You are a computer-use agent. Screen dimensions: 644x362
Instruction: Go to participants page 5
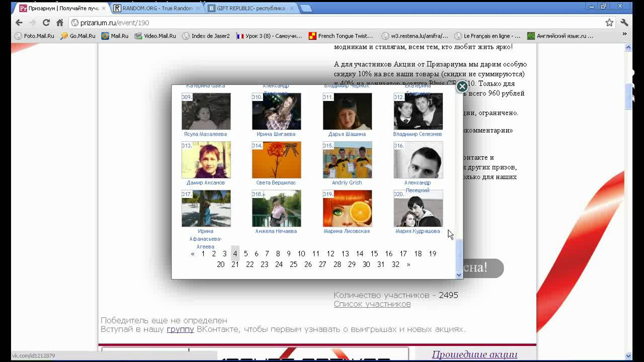[246, 254]
